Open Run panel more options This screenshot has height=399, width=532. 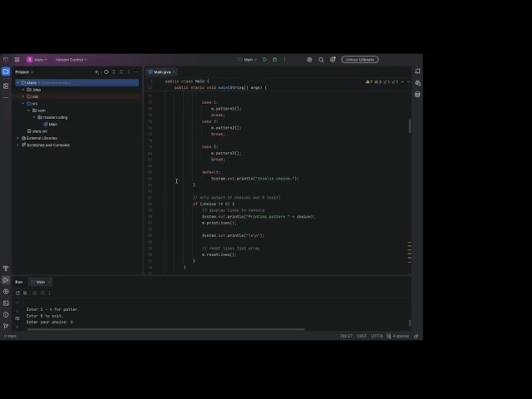point(50,293)
